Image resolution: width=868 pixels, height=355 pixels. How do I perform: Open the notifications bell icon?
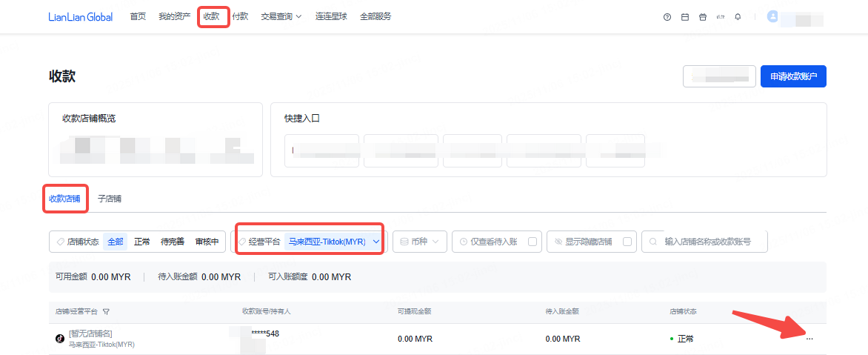pos(738,17)
